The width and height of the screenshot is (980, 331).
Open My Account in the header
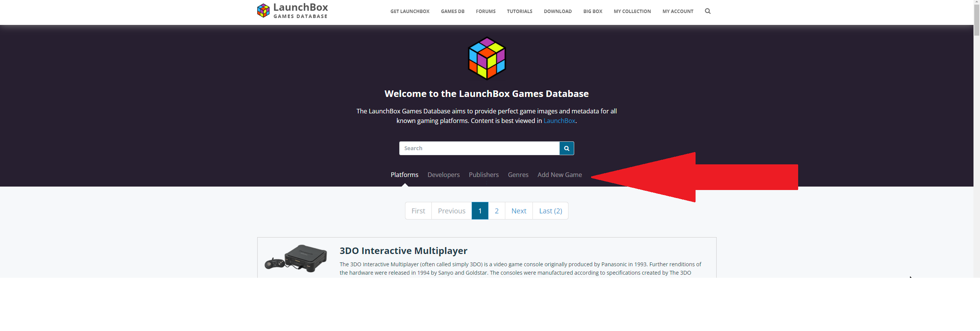tap(678, 11)
